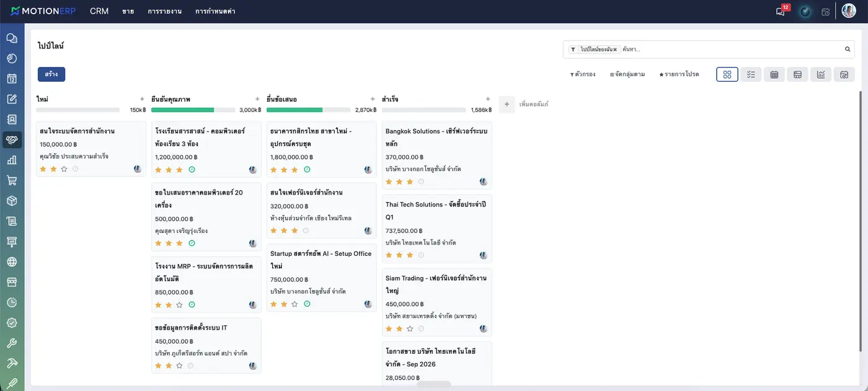868x391 pixels.
Task: Quick add in ยื่นข้อเสนอ column plus
Action: pyautogui.click(x=373, y=99)
